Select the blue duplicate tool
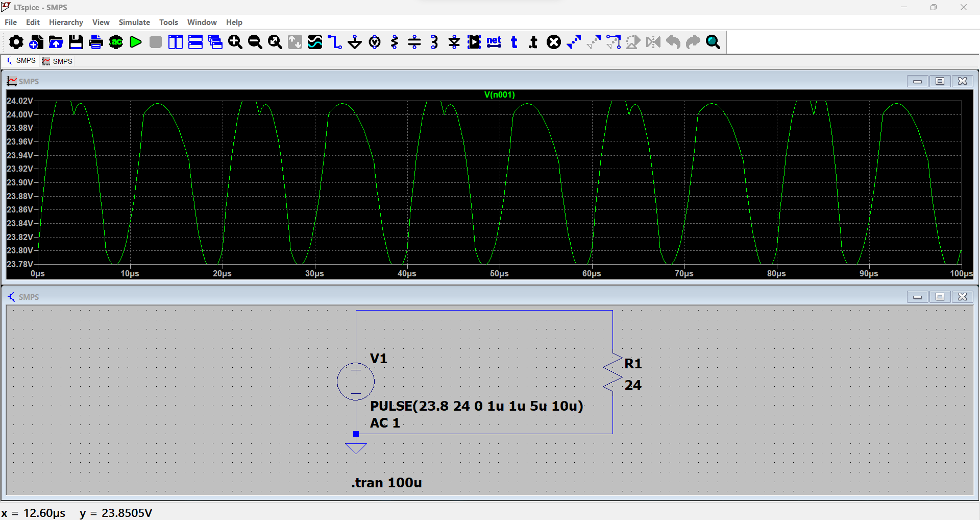The image size is (980, 520). 574,42
